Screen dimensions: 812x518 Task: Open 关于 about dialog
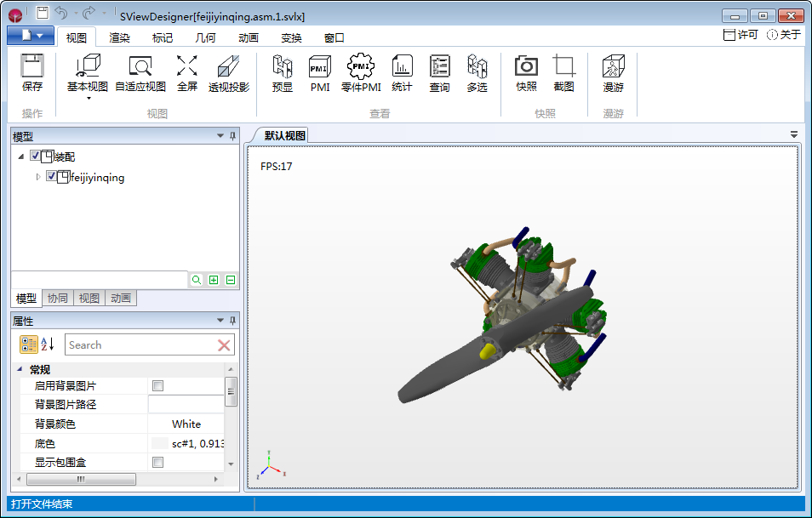coord(784,35)
